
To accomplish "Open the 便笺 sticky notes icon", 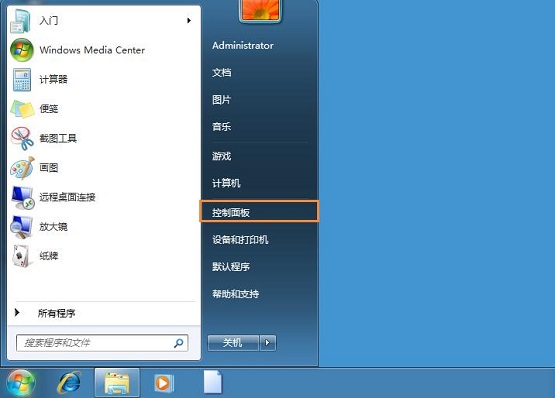I will click(x=22, y=109).
